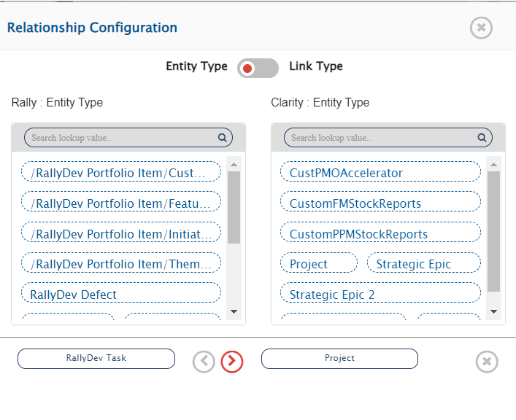
Task: Click the red right arrow button
Action: [232, 361]
